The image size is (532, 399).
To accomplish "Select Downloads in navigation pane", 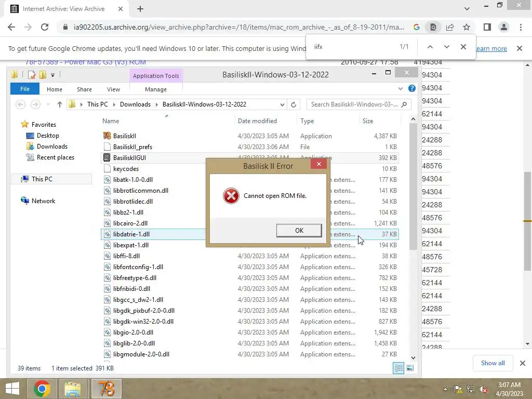I will click(x=52, y=146).
